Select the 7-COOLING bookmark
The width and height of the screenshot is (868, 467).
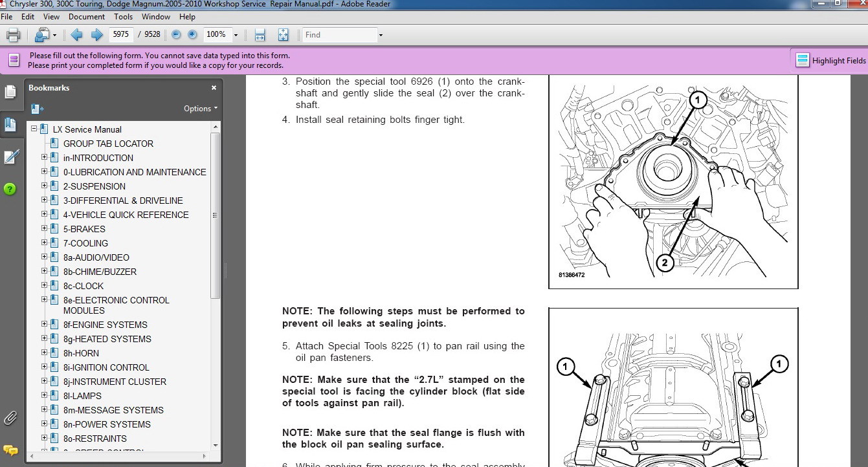pos(85,243)
